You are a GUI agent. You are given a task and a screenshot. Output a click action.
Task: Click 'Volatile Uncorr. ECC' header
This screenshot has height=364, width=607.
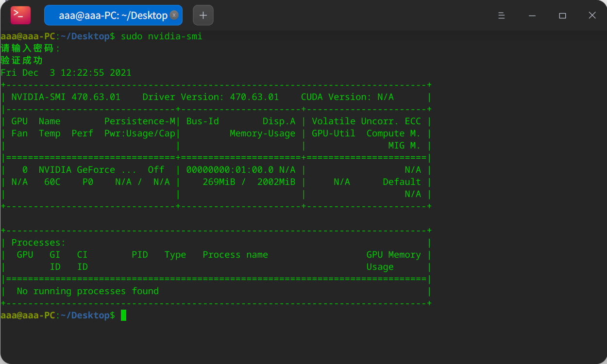click(x=366, y=121)
